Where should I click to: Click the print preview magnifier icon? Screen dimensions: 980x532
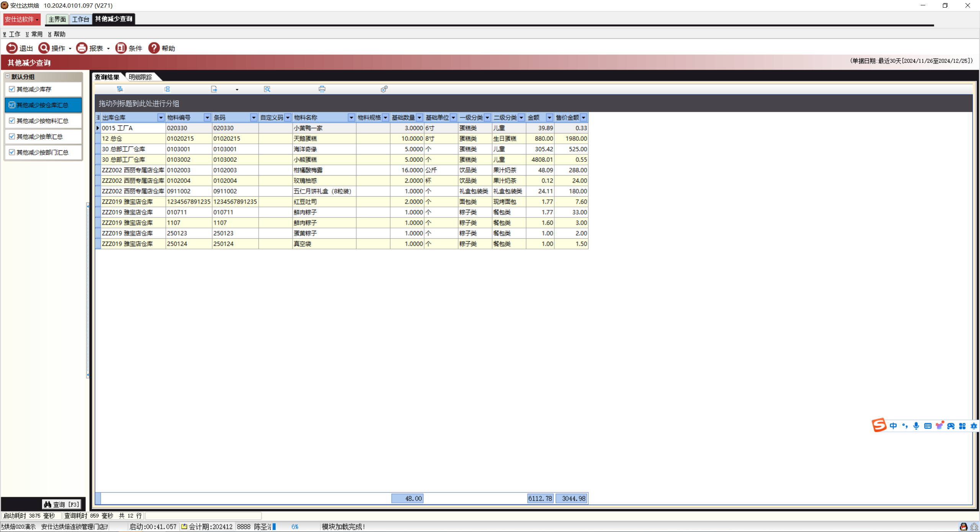267,89
